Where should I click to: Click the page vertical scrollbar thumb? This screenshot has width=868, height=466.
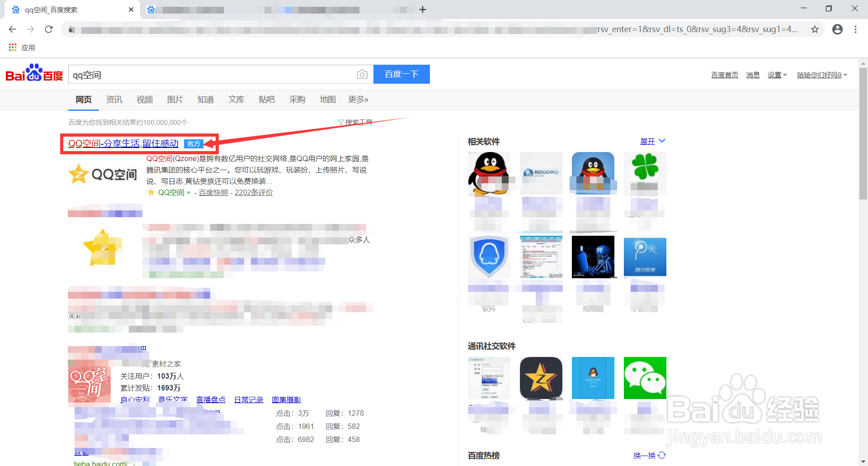863,133
